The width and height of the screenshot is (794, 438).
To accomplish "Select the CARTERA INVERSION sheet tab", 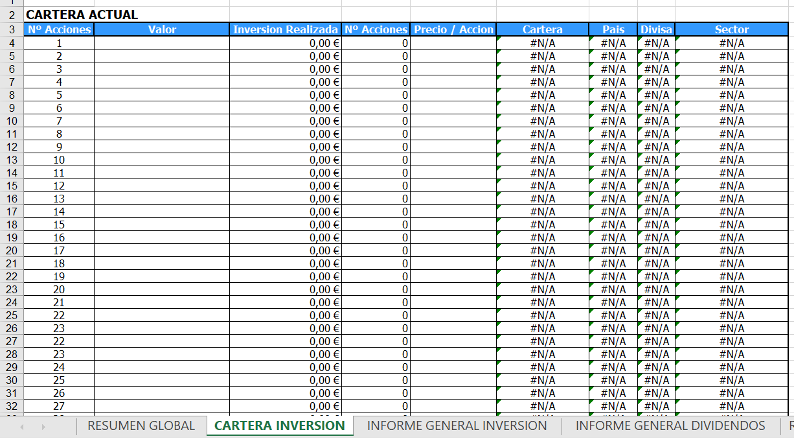I will (x=280, y=426).
